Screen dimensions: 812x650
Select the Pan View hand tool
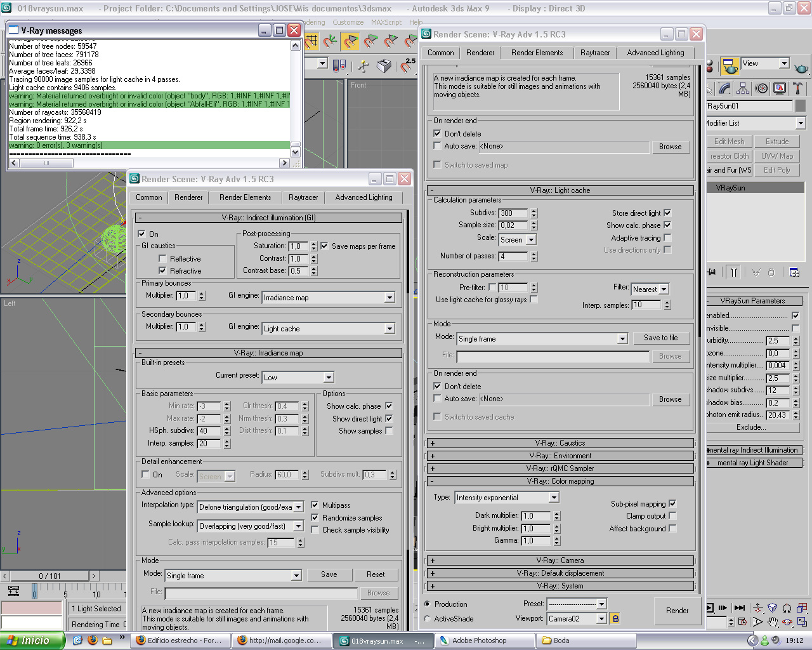pos(772,622)
